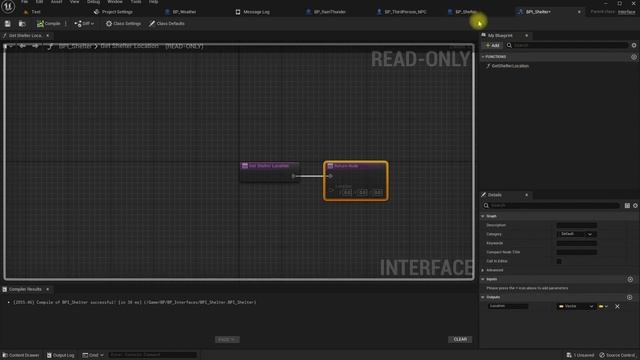Remove the Location output parameter
This screenshot has width=640, height=360.
[x=617, y=307]
